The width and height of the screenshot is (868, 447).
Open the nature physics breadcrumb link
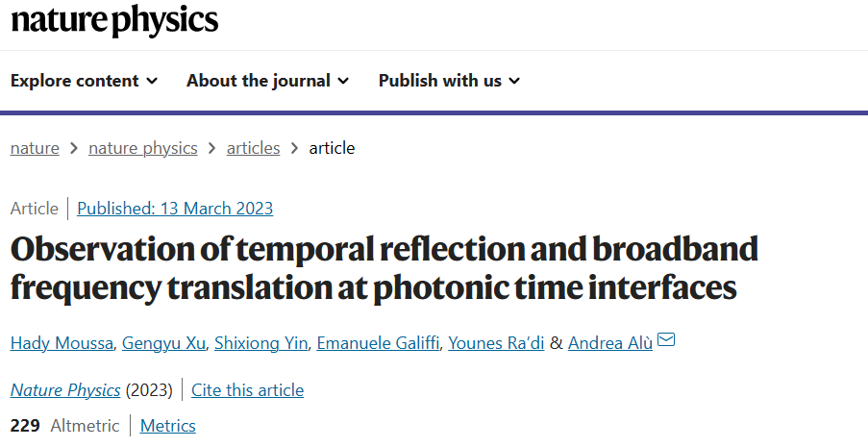tap(143, 148)
